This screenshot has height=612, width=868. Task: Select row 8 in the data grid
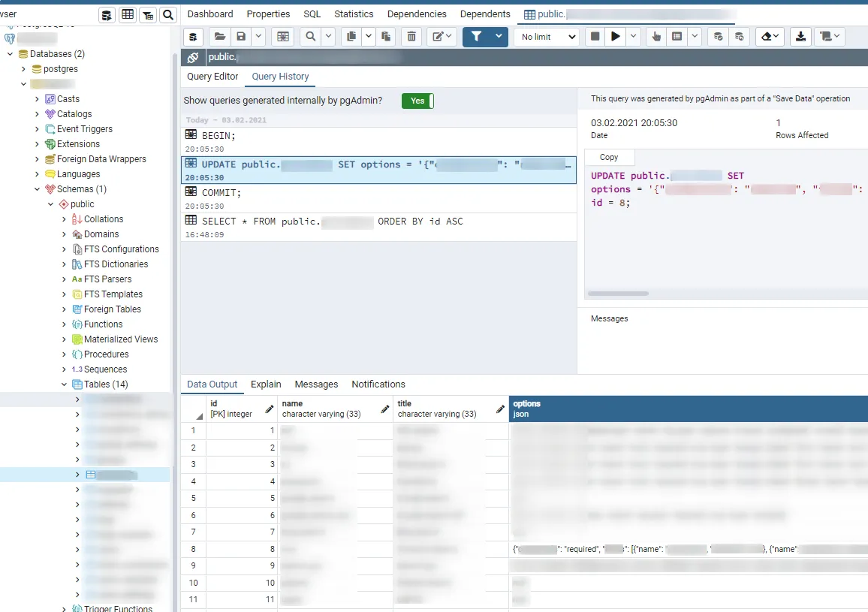[x=193, y=549]
